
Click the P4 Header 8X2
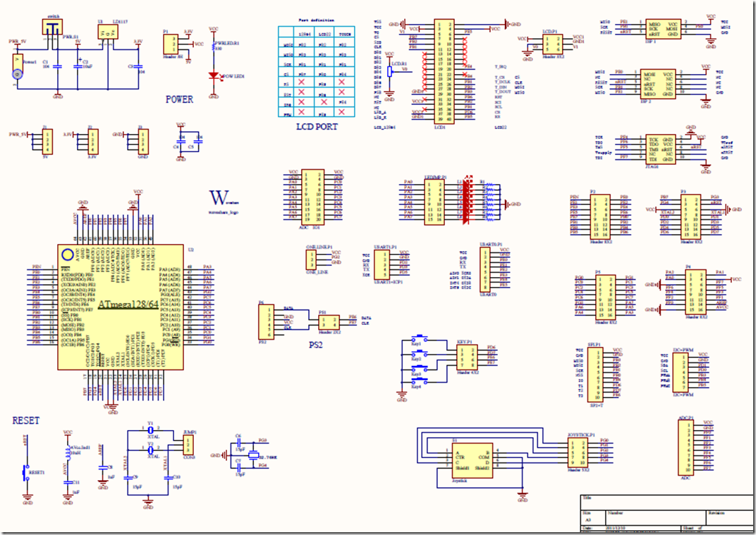point(695,292)
